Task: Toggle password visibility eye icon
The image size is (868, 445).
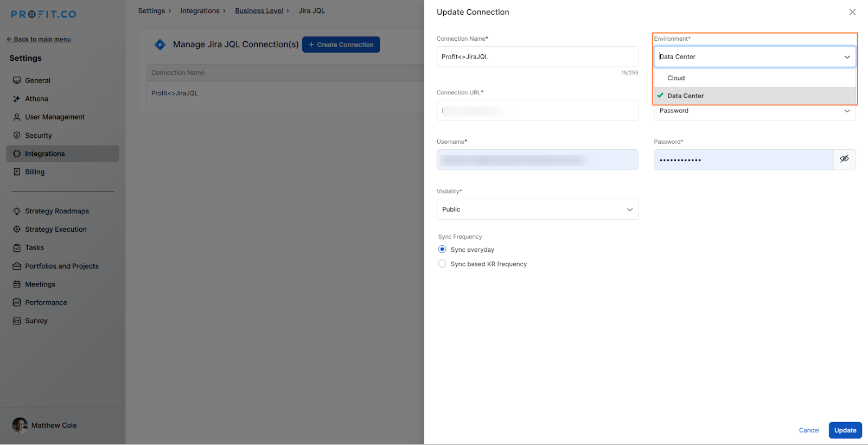Action: pos(844,159)
